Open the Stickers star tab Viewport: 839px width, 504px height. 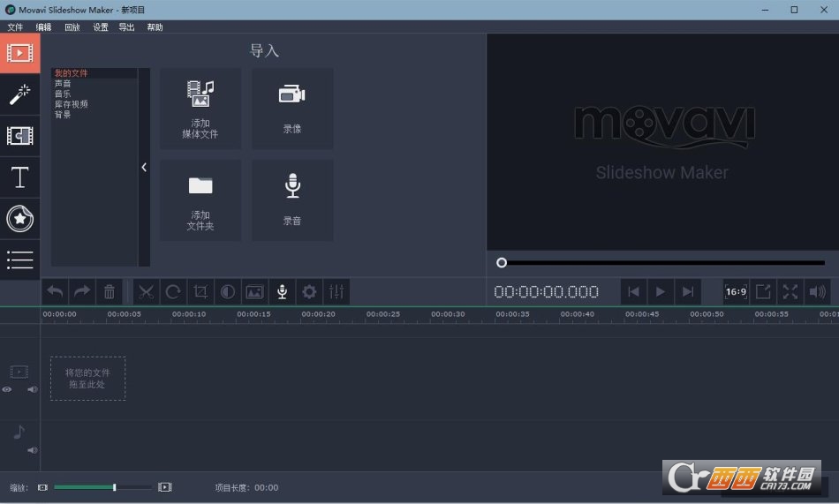19,218
